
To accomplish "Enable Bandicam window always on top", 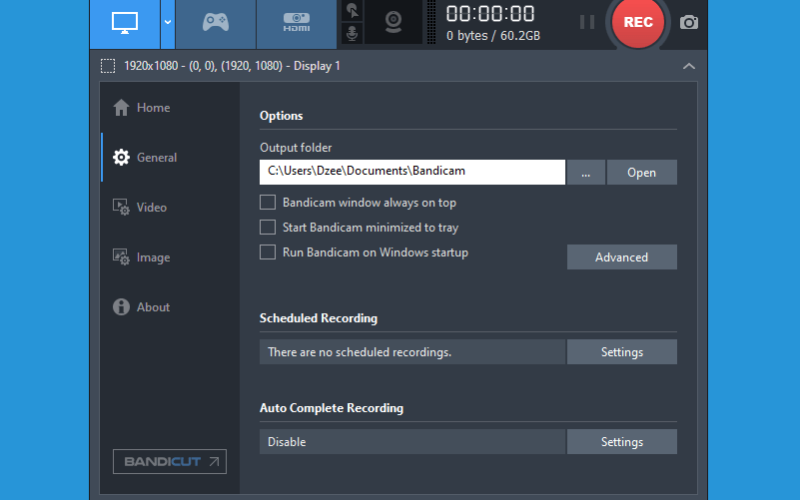I will point(268,203).
